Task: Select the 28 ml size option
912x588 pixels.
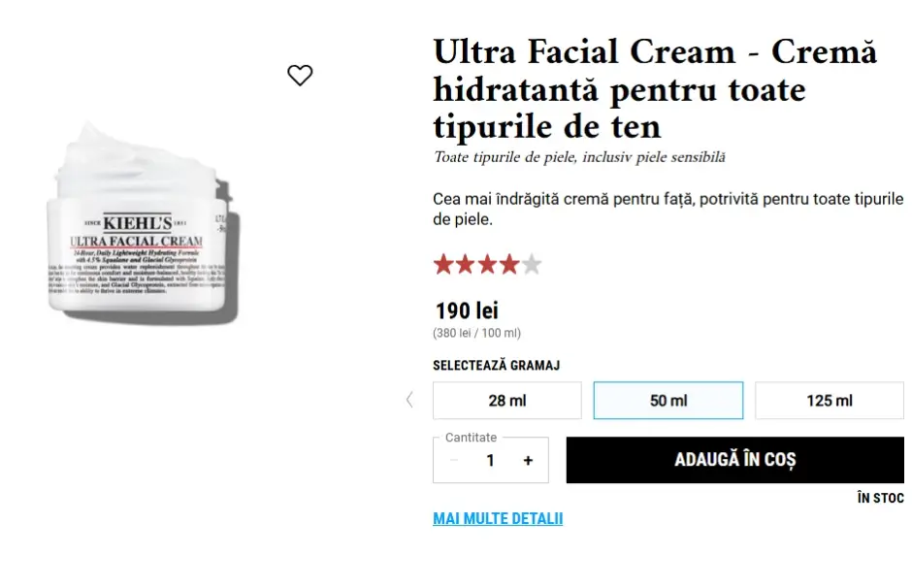Action: 506,401
